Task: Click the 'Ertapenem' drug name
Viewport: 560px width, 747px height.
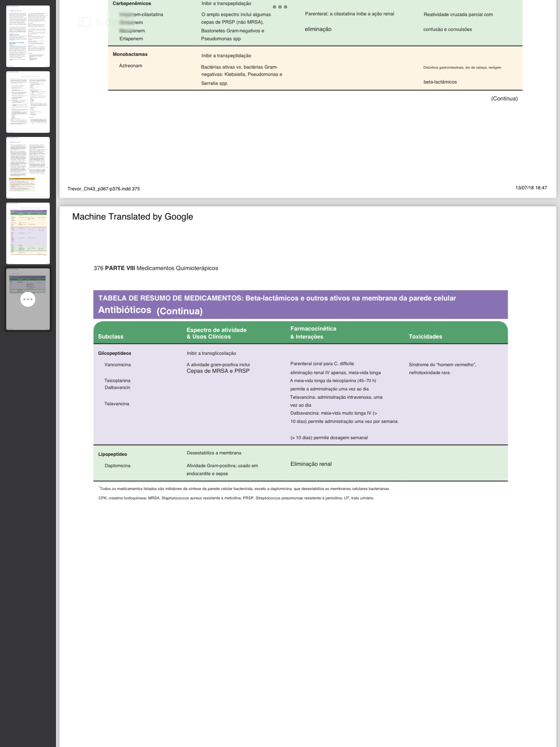Action: pos(131,38)
